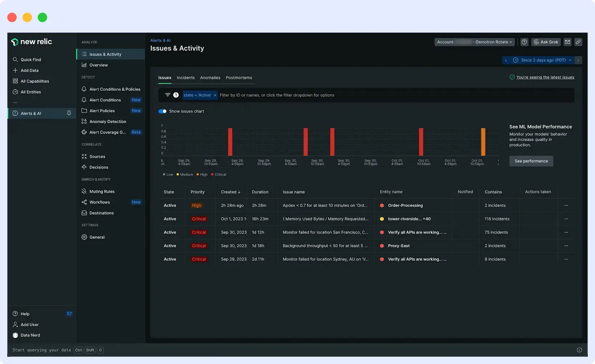The image size is (595, 364).
Task: Select Sources under Correlate
Action: 97,156
